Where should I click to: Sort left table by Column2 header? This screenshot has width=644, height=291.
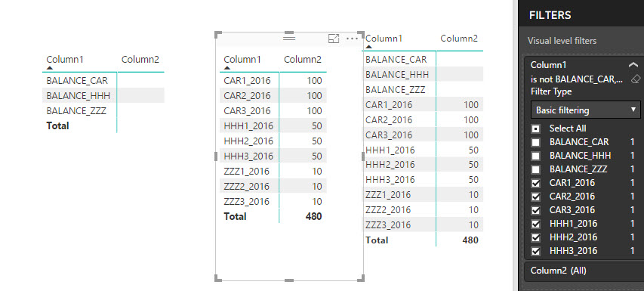coord(140,60)
